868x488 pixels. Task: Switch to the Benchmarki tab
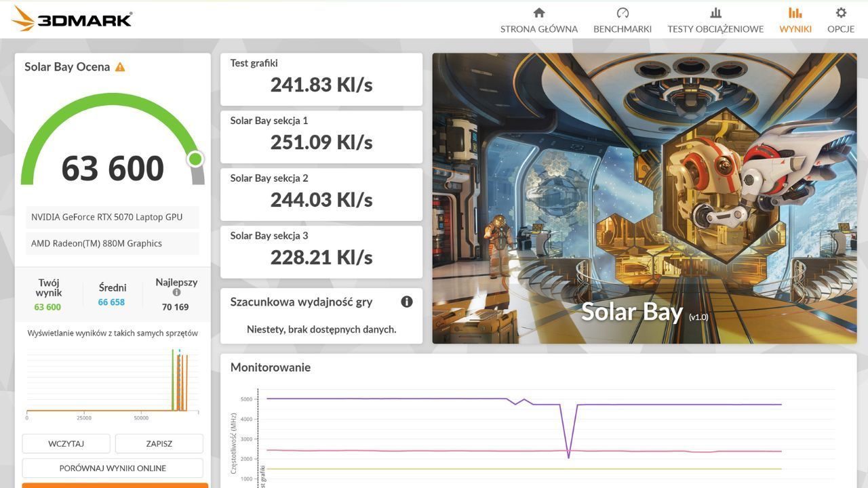point(623,29)
